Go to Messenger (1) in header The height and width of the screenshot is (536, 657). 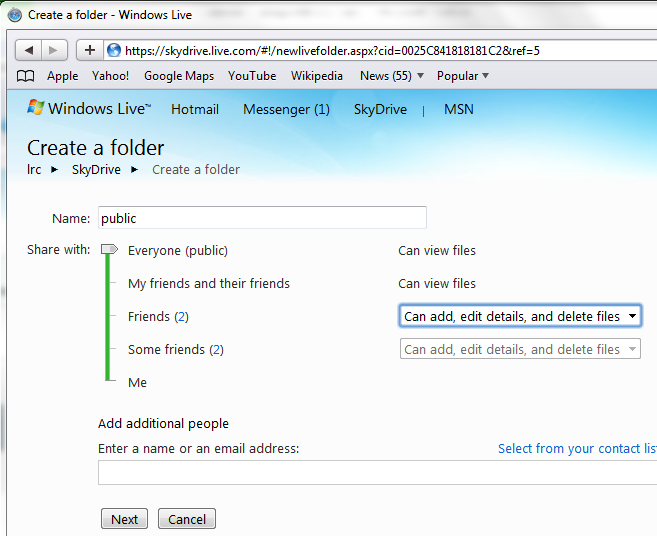point(286,110)
